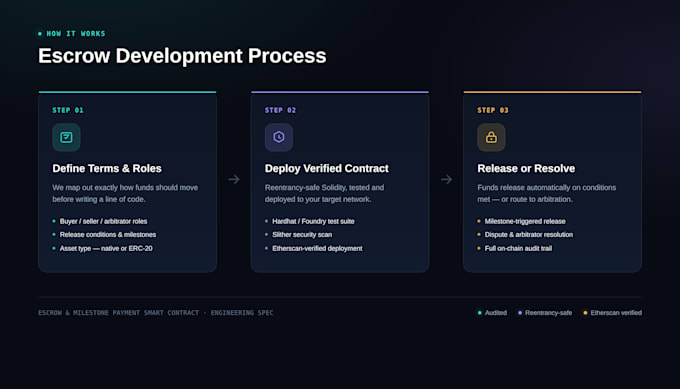This screenshot has height=389, width=680.
Task: Click "Dispute & arbitrator resolution" bullet
Action: pyautogui.click(x=529, y=235)
